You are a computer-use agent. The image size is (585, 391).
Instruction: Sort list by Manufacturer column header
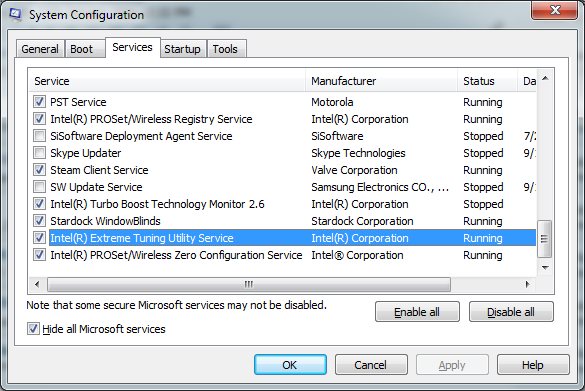pyautogui.click(x=382, y=81)
